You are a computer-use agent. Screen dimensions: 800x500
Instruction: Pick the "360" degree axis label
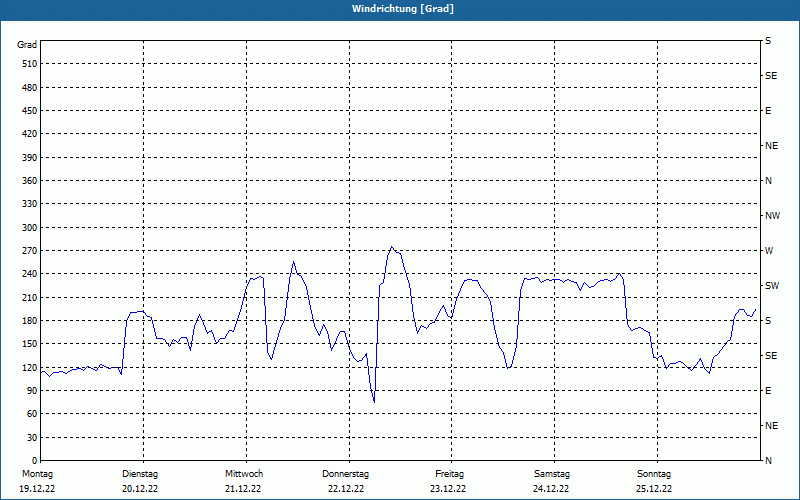click(30, 181)
